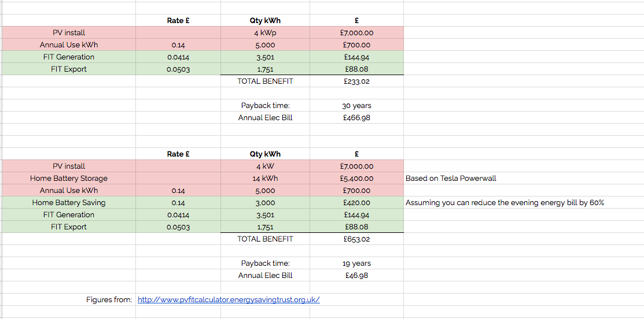Viewport: 644px width, 319px height.
Task: Select the £46.98 annual bill cell
Action: 356,276
